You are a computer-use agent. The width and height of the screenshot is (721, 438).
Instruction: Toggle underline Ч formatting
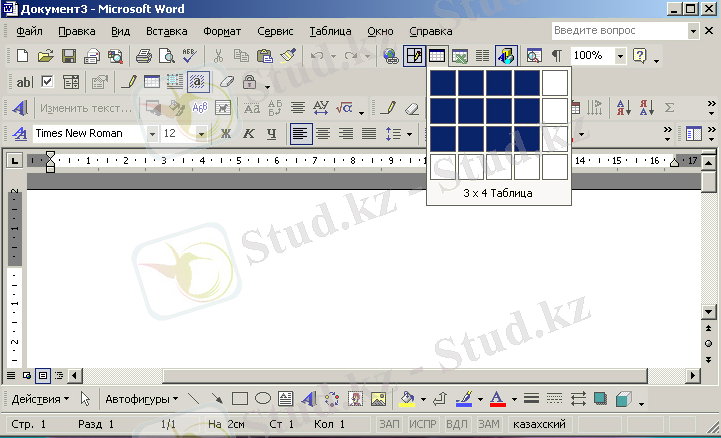[272, 134]
